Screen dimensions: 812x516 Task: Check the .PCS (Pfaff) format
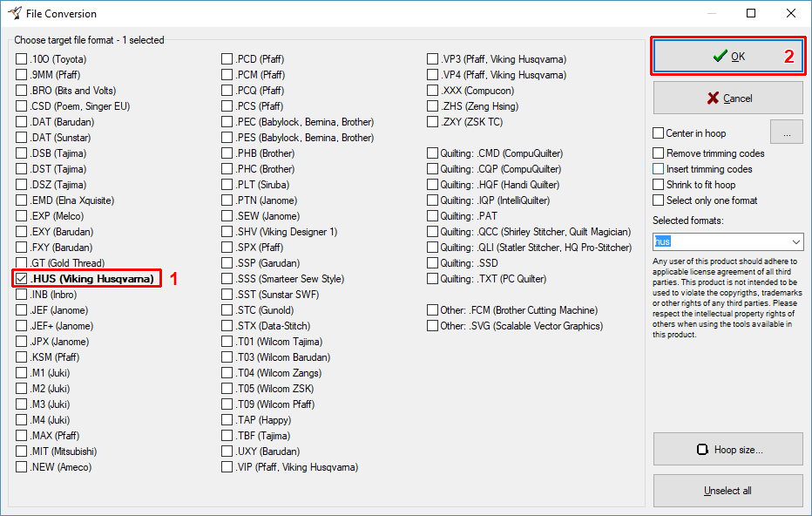click(227, 106)
